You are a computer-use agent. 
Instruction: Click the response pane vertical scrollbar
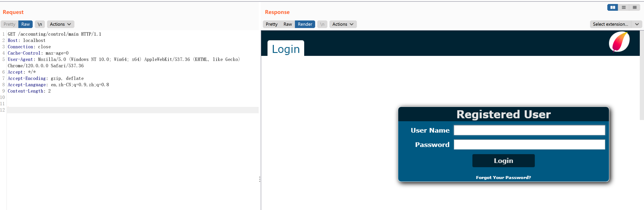tap(641, 75)
